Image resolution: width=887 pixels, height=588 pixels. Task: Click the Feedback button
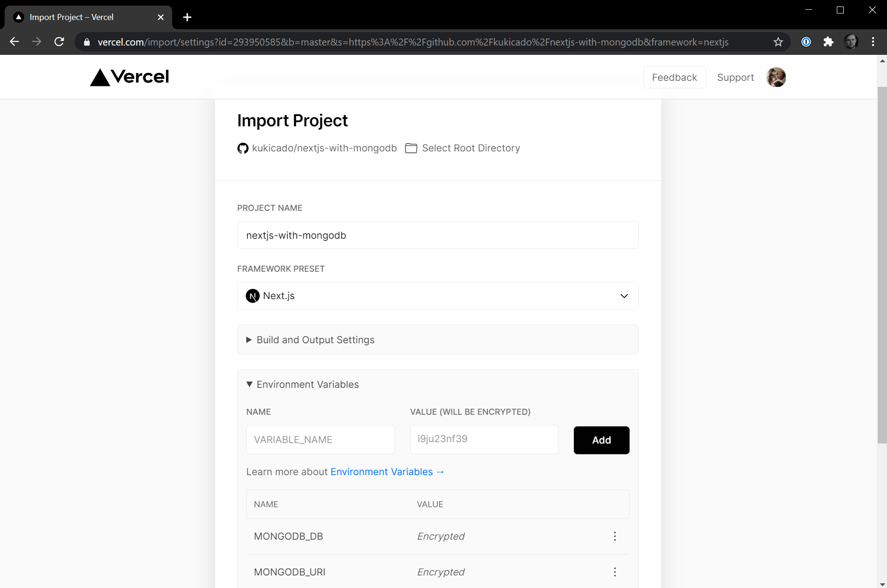click(674, 77)
